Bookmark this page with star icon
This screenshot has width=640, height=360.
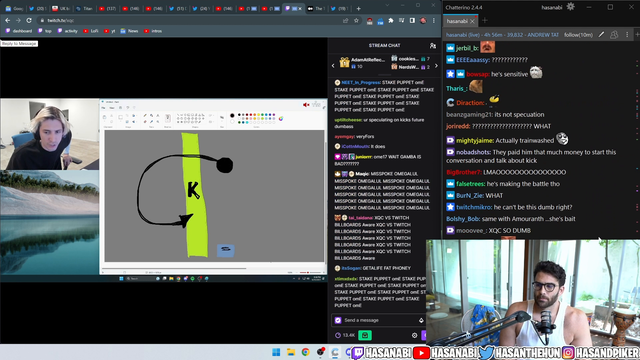[356, 20]
